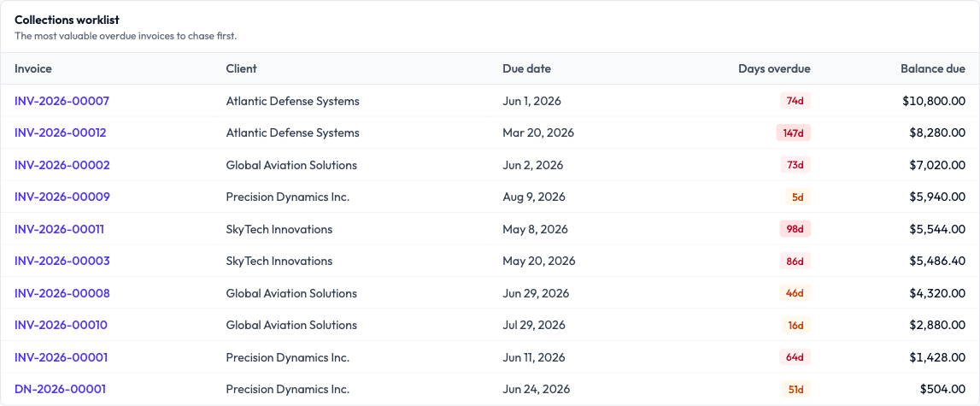Screen dimensions: 980x406
Task: Open invoice INV-2026-00007
Action: [x=62, y=101]
